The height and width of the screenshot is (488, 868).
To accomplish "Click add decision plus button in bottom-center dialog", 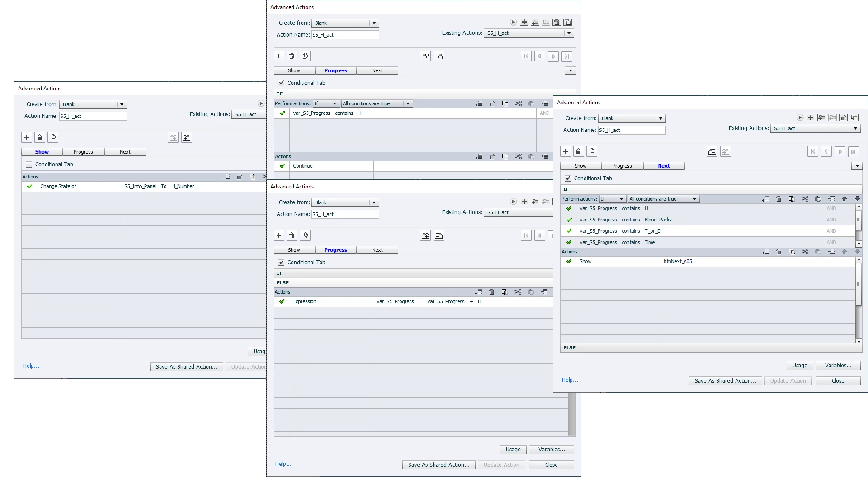I will [x=279, y=235].
